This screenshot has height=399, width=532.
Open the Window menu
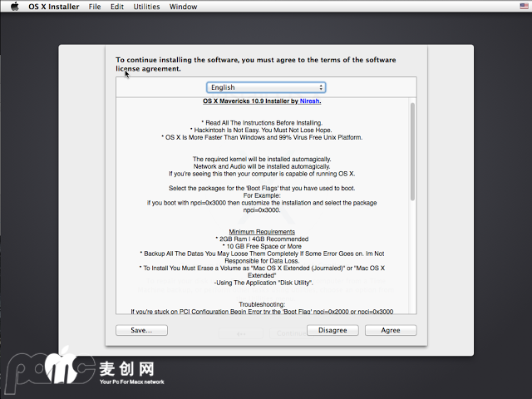pos(183,7)
